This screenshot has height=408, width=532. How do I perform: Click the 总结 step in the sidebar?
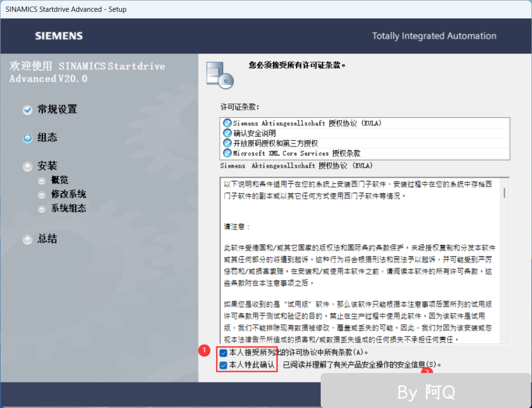(x=47, y=239)
